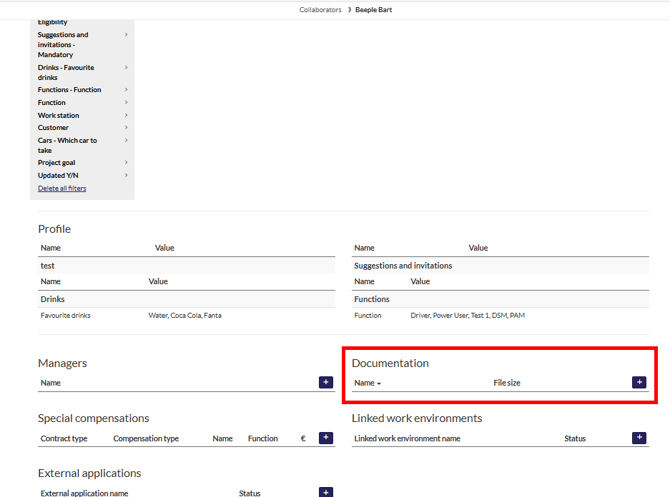Click Status column in Linked work environments

[x=575, y=438]
